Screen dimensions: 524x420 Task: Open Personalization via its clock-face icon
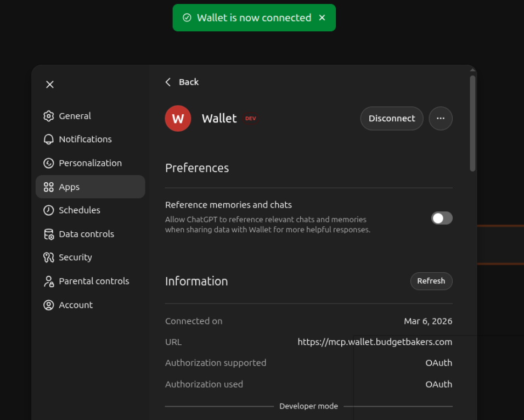(x=49, y=163)
